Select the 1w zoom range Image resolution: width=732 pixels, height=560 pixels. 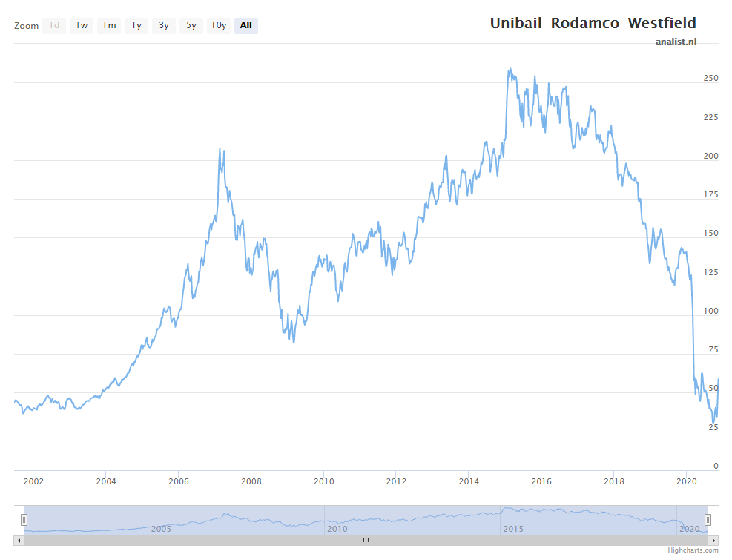(82, 25)
